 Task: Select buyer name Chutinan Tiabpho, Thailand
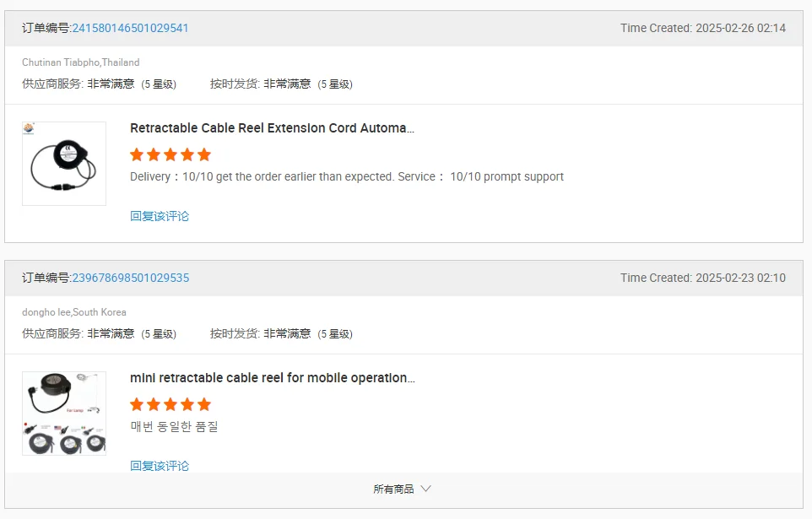[x=81, y=62]
